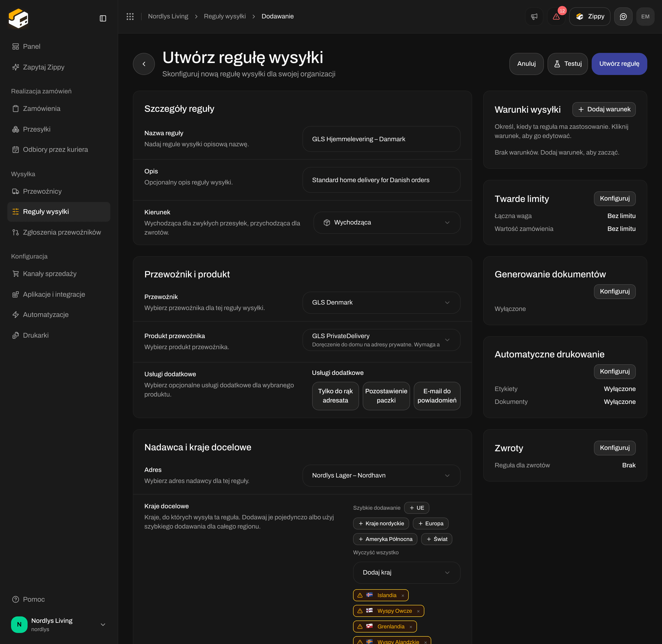Open Przewoźnicy page
This screenshot has height=644, width=662.
tap(59, 191)
